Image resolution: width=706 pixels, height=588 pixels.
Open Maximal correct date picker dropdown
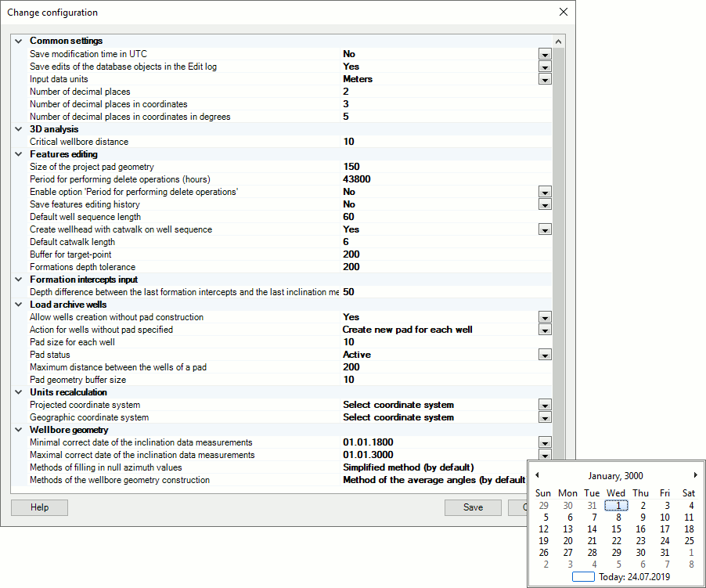tap(545, 455)
